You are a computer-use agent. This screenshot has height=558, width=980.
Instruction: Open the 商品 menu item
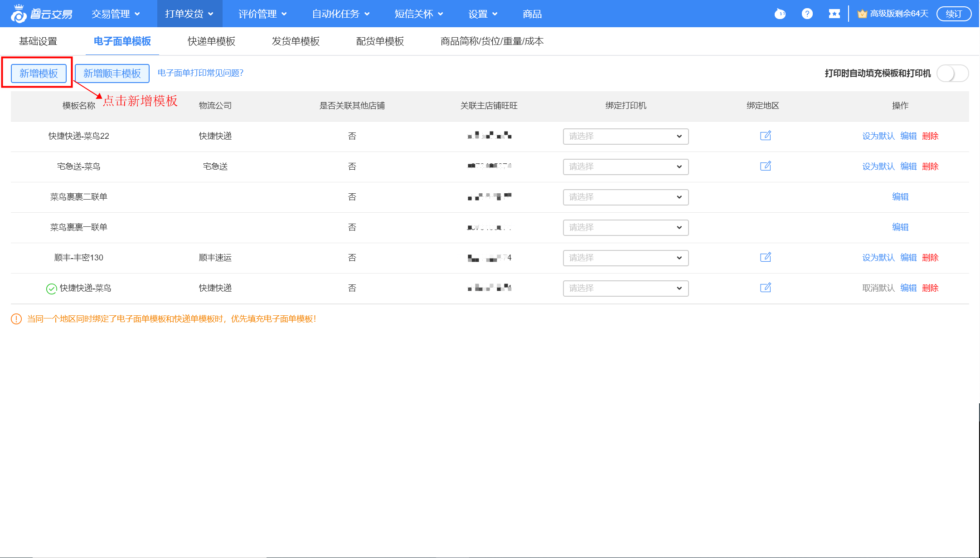(532, 14)
